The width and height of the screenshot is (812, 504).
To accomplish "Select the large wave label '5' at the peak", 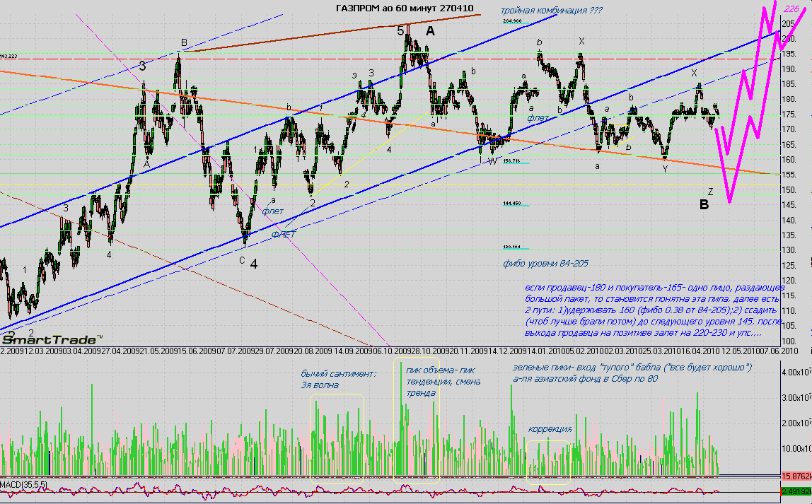I will point(400,31).
